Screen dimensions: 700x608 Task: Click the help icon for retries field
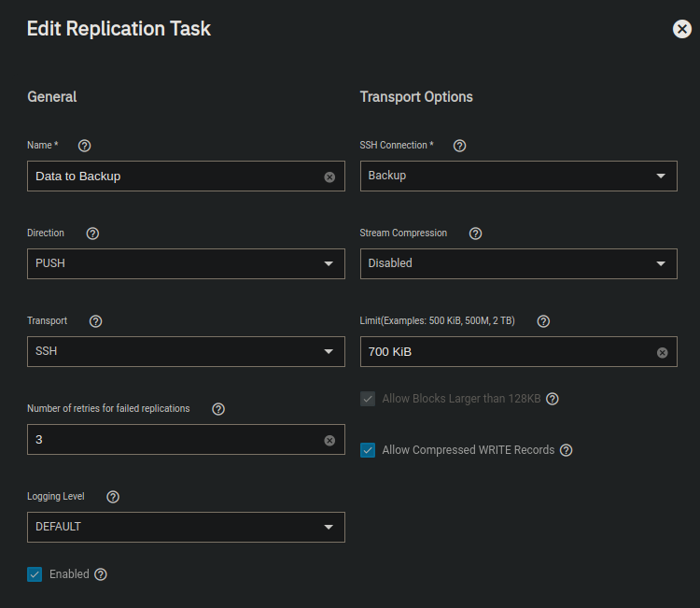coord(218,409)
